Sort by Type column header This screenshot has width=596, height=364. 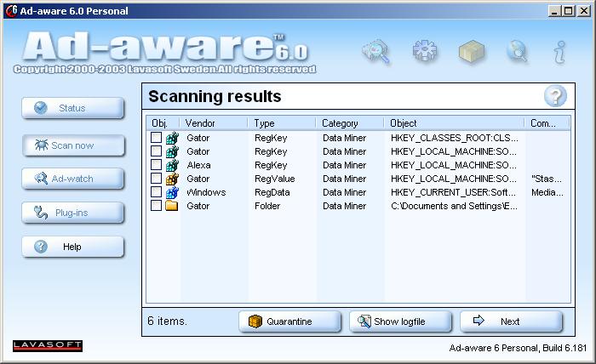tap(282, 123)
